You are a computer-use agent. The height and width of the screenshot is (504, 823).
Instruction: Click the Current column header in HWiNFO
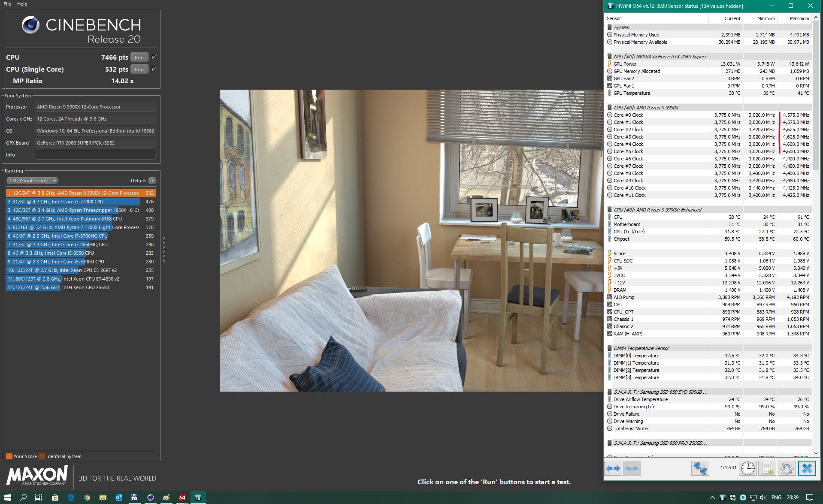[x=726, y=18]
